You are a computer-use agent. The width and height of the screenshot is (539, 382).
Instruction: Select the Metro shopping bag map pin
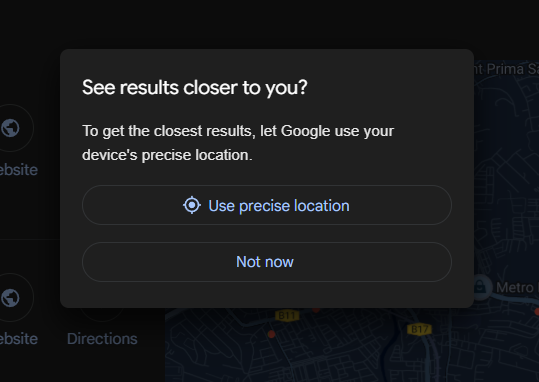[x=480, y=288]
